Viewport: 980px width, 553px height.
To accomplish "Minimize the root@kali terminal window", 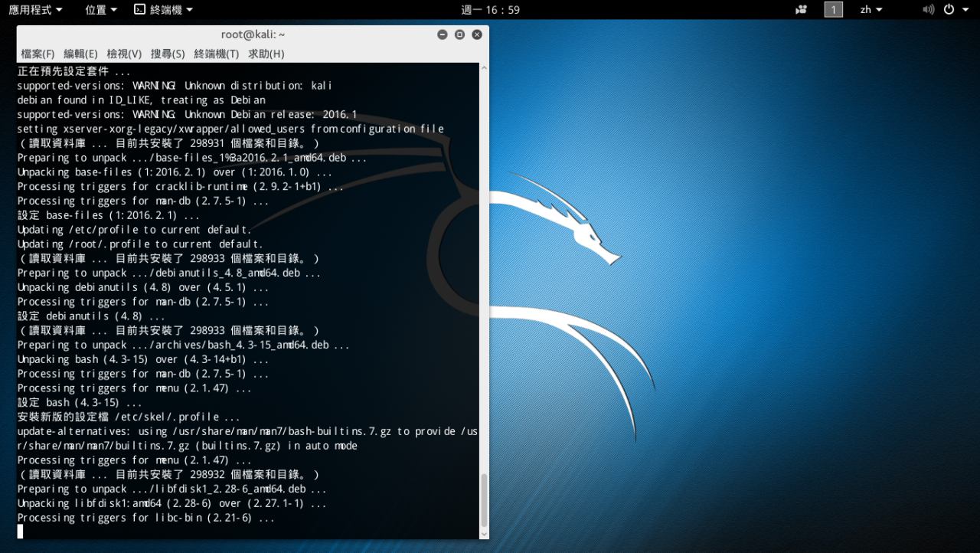I will click(443, 34).
